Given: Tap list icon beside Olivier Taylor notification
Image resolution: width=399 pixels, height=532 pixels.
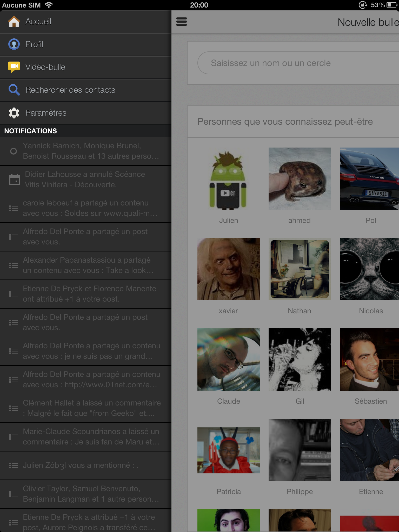Looking at the screenshot, I should (13, 494).
